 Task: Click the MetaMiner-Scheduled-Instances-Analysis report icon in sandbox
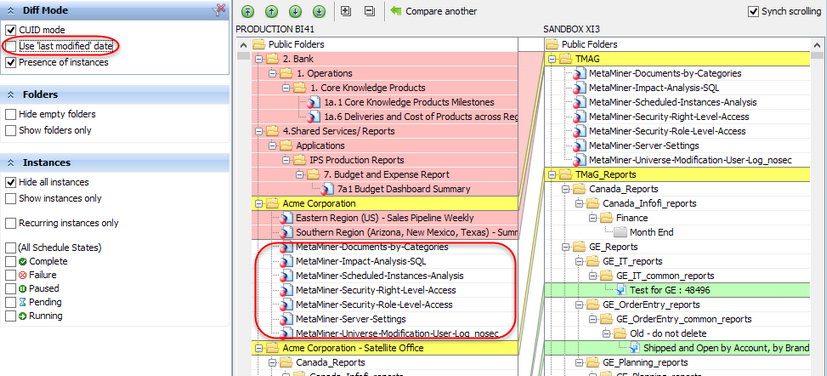point(580,102)
